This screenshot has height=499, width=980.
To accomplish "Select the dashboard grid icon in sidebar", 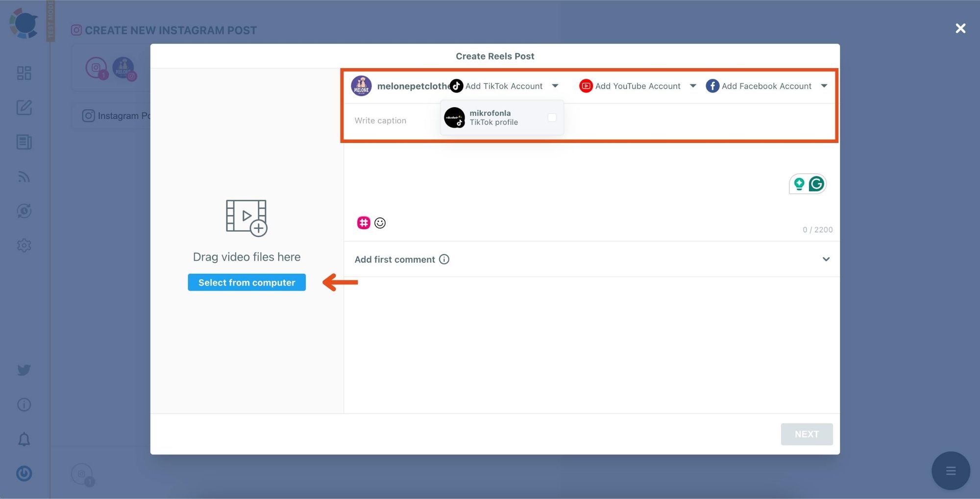I will 24,72.
